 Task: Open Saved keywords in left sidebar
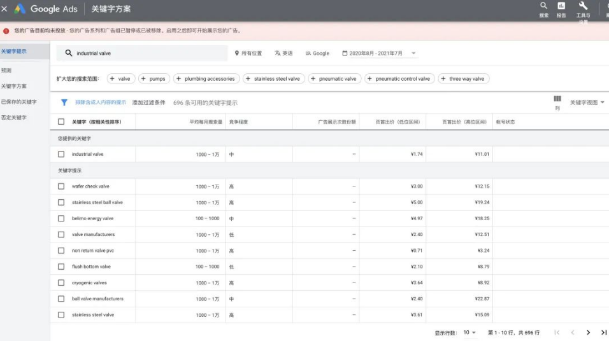pyautogui.click(x=19, y=102)
